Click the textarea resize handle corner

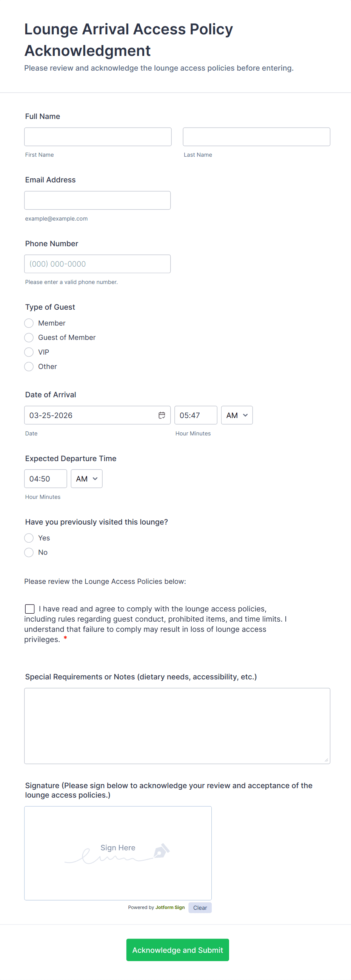coord(326,760)
